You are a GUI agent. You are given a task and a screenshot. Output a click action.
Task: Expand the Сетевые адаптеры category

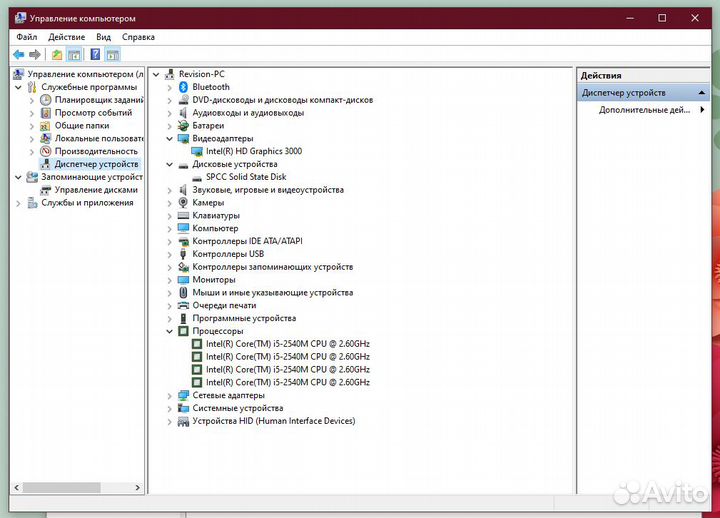pyautogui.click(x=169, y=396)
